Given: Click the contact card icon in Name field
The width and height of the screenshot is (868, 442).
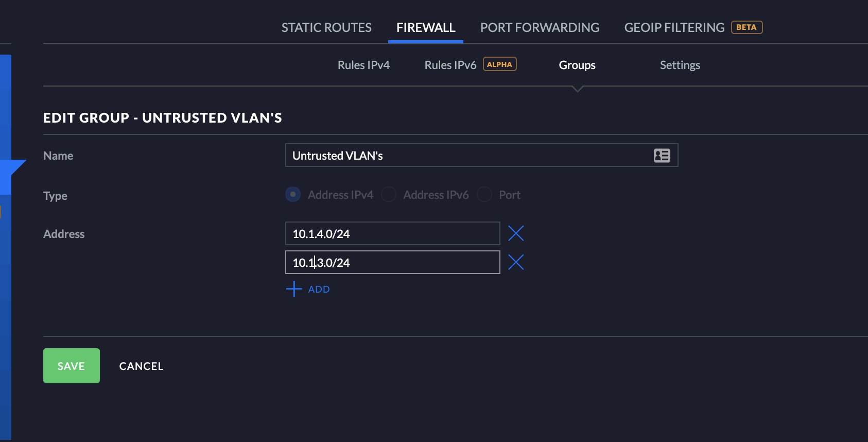Looking at the screenshot, I should click(662, 156).
